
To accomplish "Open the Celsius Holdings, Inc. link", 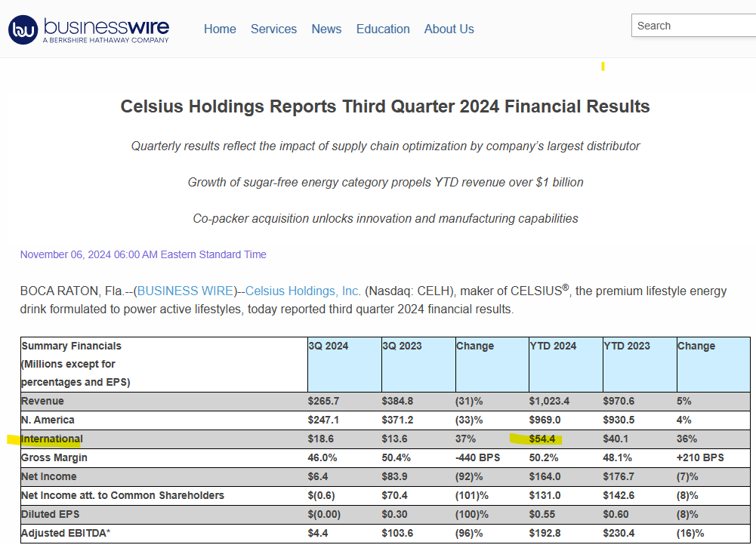I will [303, 291].
